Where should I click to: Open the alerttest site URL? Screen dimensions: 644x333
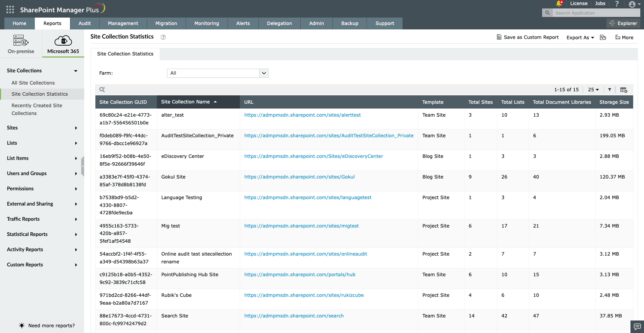(x=302, y=115)
